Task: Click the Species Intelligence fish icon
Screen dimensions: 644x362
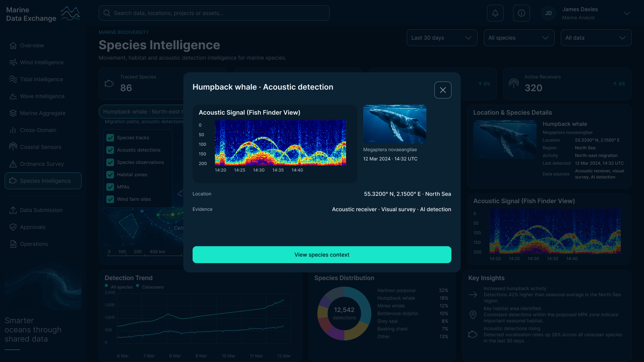Action: 13,181
